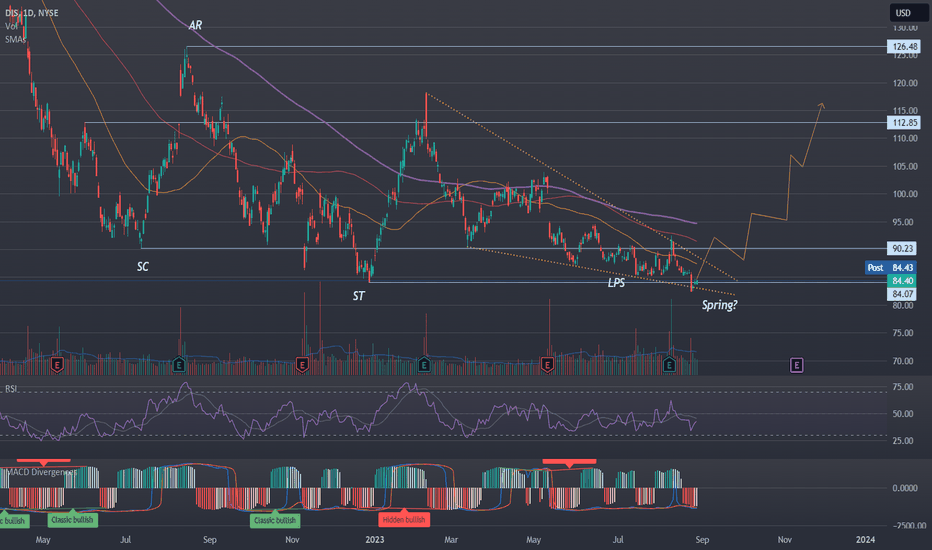932x550 pixels.
Task: Click the Classic bullish label near November 2022
Action: coord(275,520)
